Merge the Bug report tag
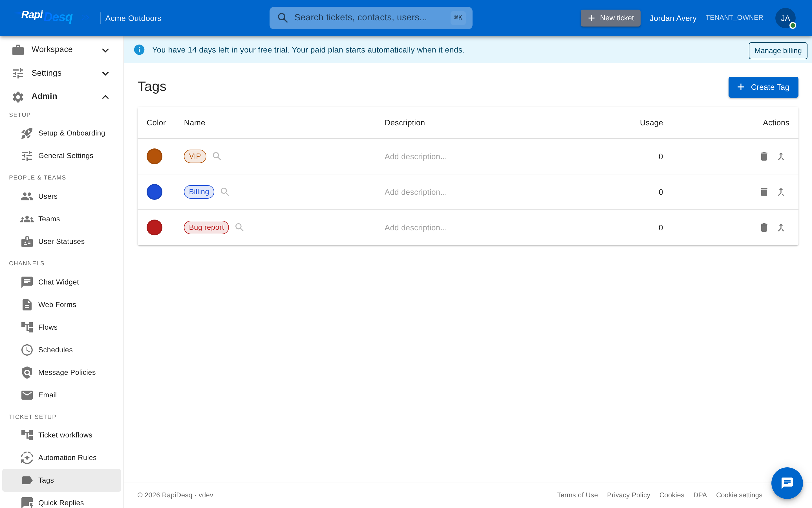 tap(781, 227)
